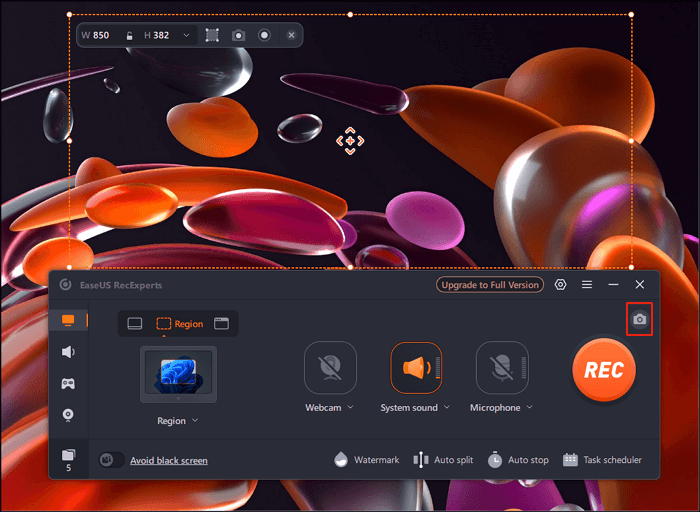Screen dimensions: 700x512
Task: Mute the System sound button
Action: [416, 367]
